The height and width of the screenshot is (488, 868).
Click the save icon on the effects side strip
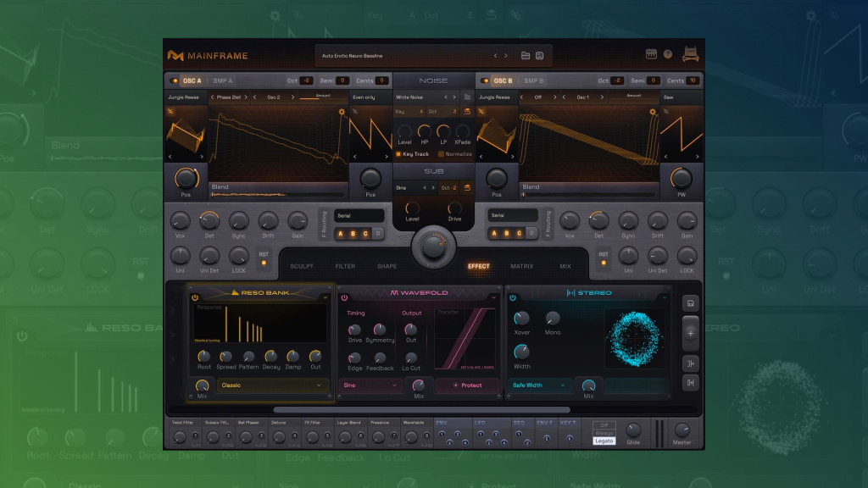click(690, 303)
